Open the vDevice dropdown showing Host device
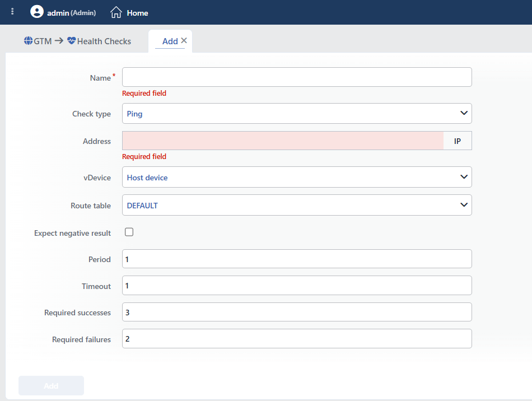This screenshot has width=532, height=401. (297, 177)
